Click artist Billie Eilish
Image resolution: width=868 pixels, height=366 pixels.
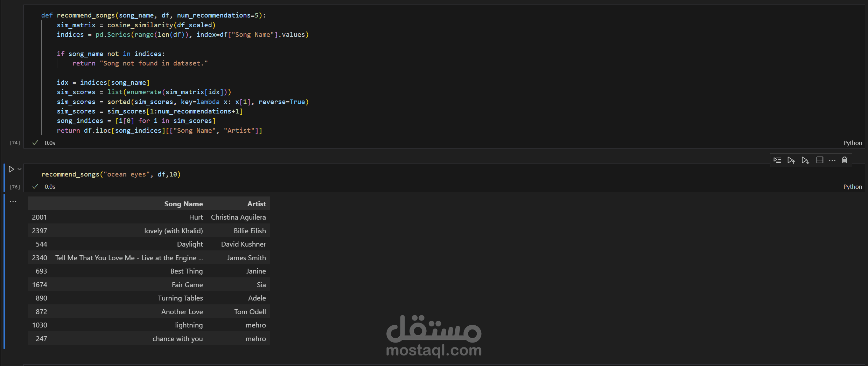(x=250, y=231)
